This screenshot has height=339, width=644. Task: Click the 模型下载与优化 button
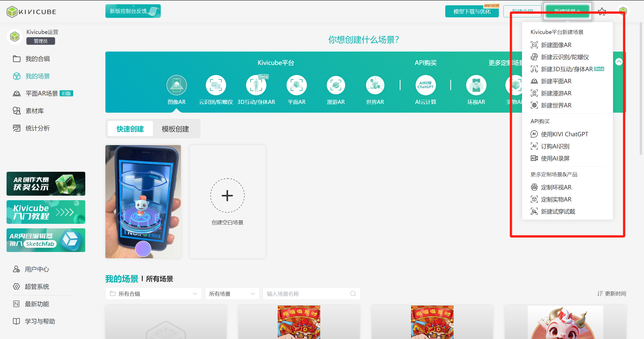tap(472, 12)
